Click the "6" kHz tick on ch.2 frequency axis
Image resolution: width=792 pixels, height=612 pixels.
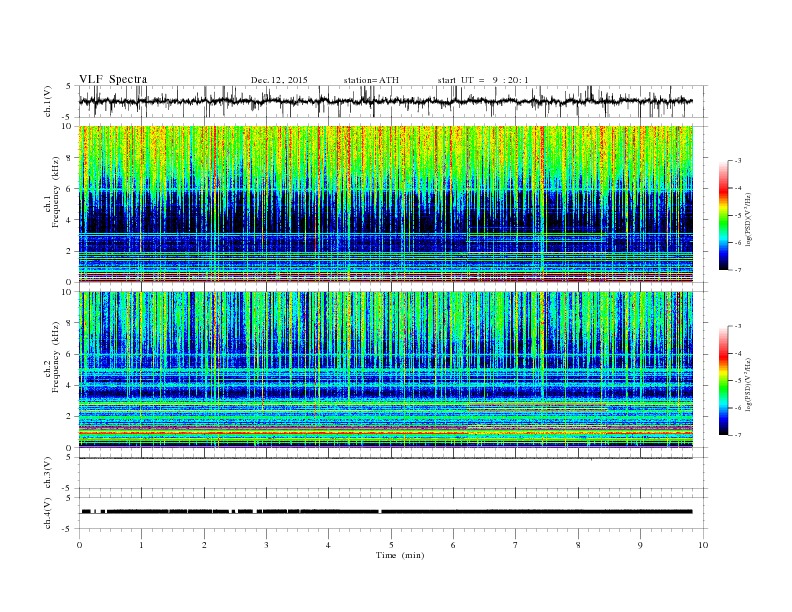69,355
